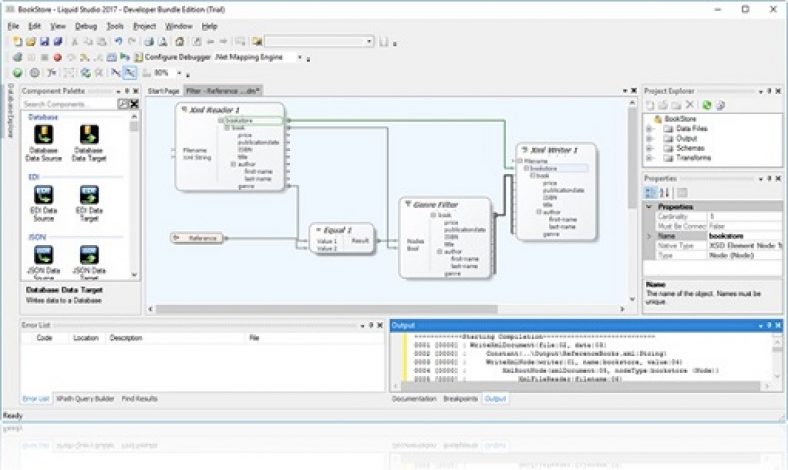The height and width of the screenshot is (470, 788).
Task: Select the Database Data Target component
Action: (88, 136)
